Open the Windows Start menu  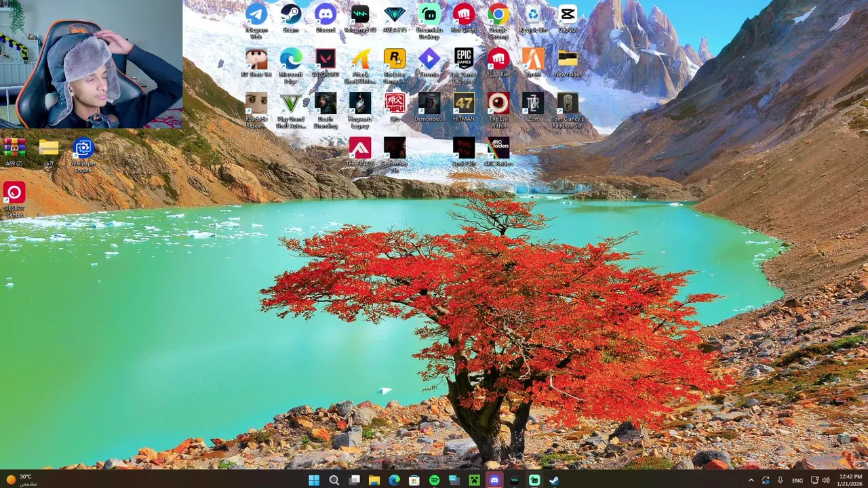point(314,480)
